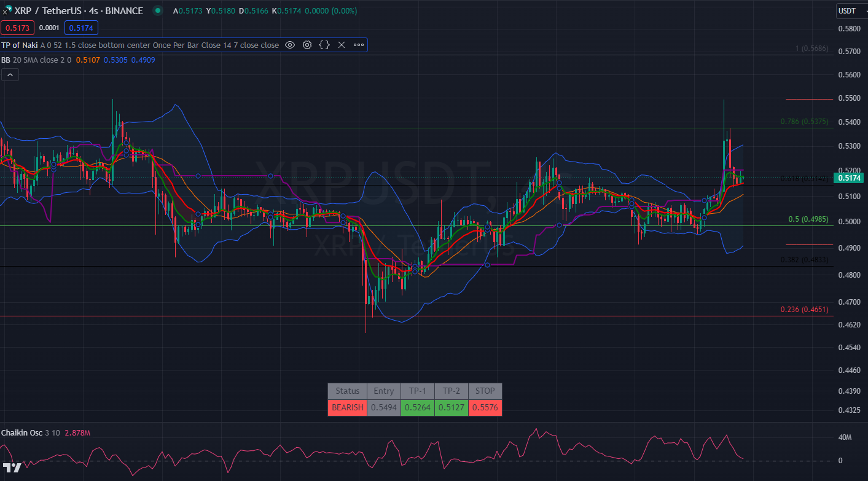Click the entry value 0.5494 cell
The height and width of the screenshot is (481, 868).
(x=384, y=407)
